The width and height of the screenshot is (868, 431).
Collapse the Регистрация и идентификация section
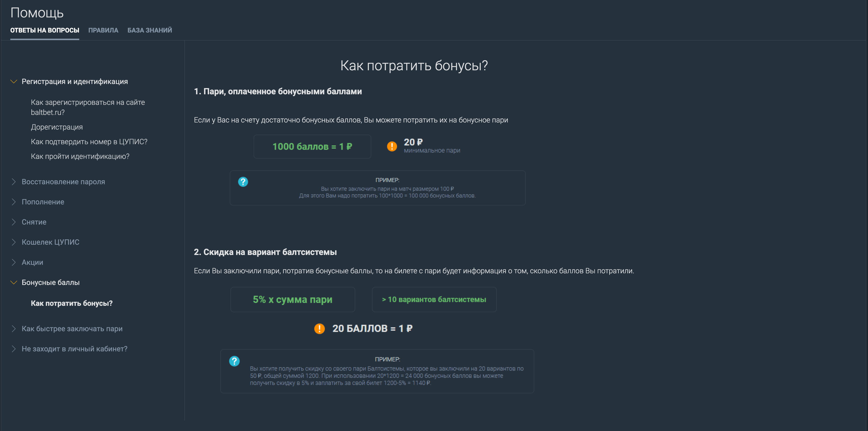point(14,81)
